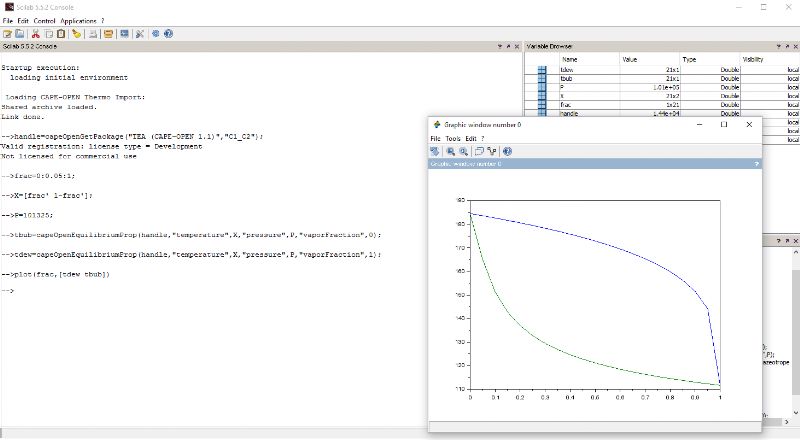Select tdew row name in Variable Browser
Image resolution: width=800 pixels, height=440 pixels.
pyautogui.click(x=589, y=70)
